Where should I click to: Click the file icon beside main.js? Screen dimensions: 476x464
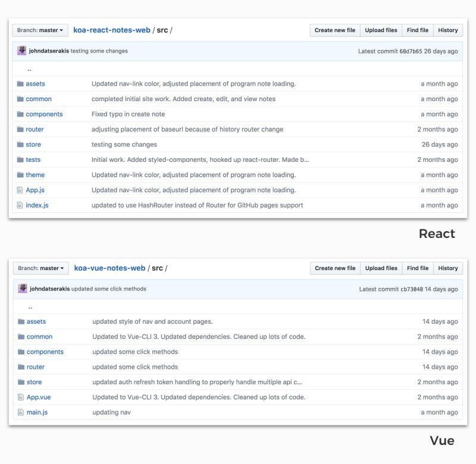(21, 412)
